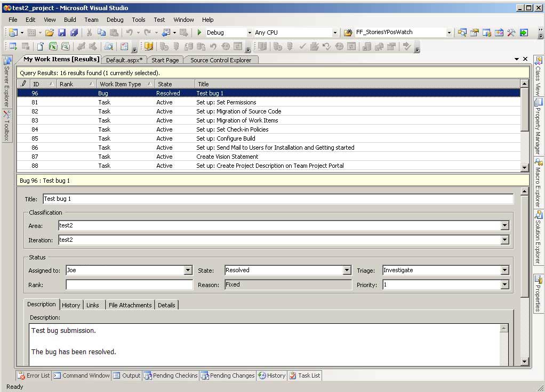Open the active documents list arrow
Image resolution: width=545 pixels, height=392 pixels.
(x=517, y=59)
